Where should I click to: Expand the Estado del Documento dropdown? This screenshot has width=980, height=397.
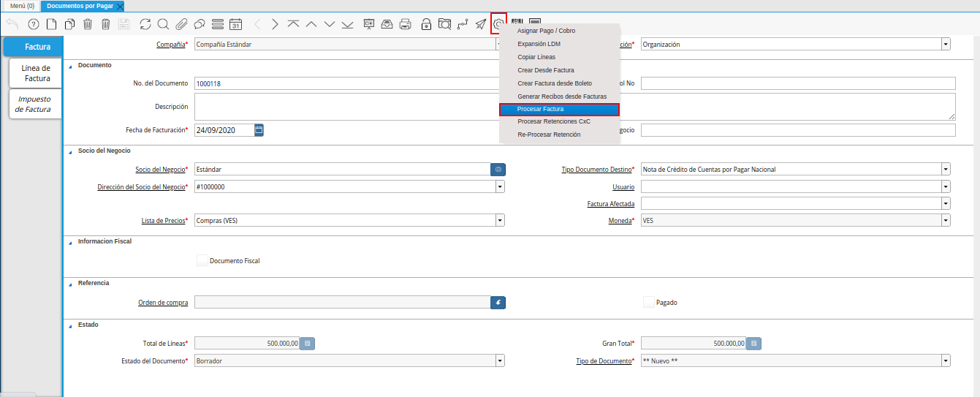pyautogui.click(x=500, y=360)
